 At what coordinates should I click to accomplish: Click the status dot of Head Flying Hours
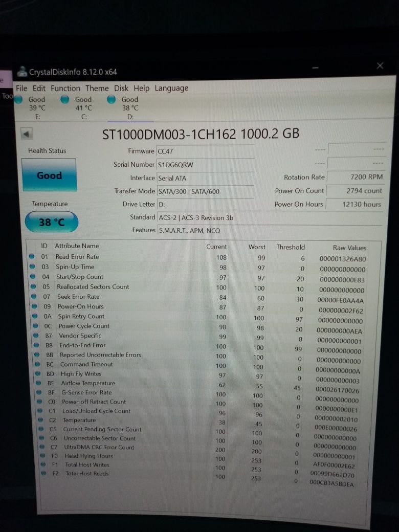[x=43, y=456]
